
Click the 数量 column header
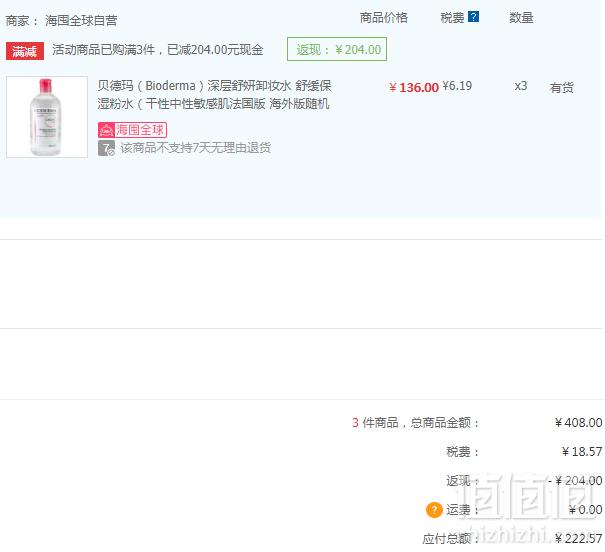(521, 18)
